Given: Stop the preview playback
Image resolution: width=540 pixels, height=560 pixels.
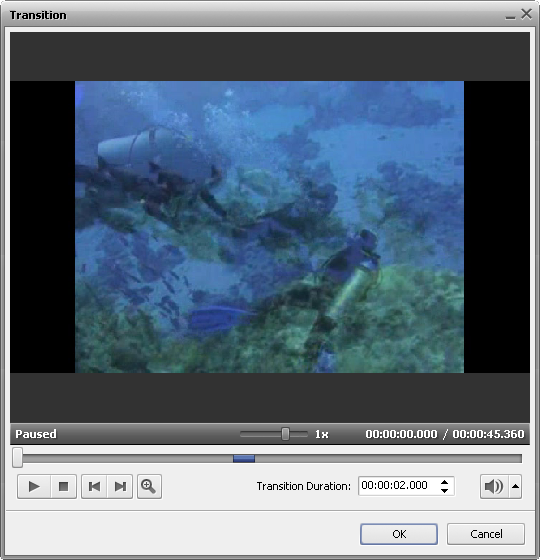Looking at the screenshot, I should [64, 486].
